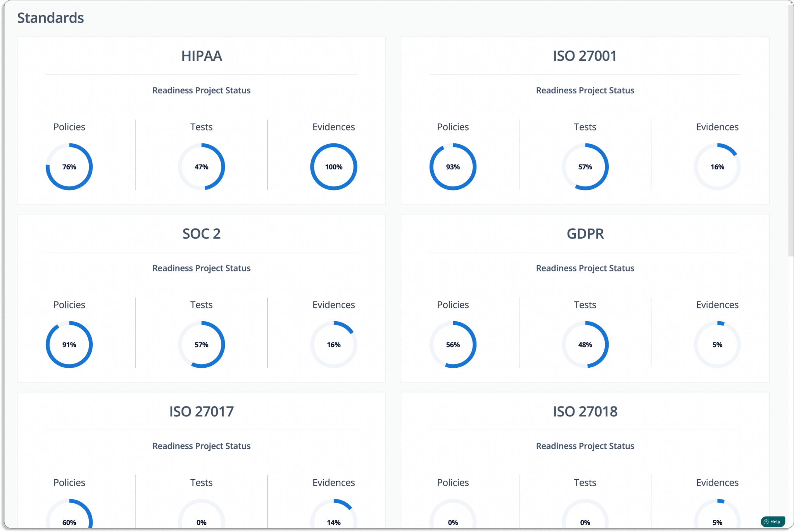Click ISO 27001 Readiness Project Status text
The image size is (794, 532).
click(x=585, y=90)
